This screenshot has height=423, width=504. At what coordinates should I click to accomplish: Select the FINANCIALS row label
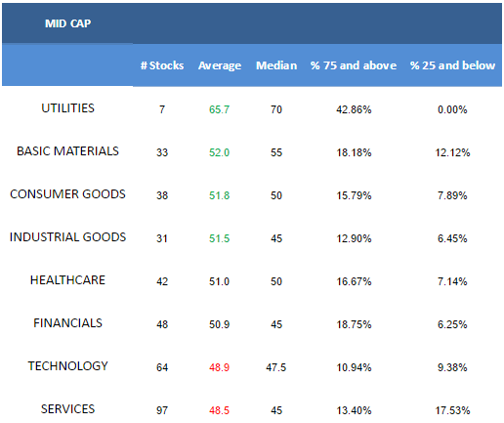tap(67, 323)
